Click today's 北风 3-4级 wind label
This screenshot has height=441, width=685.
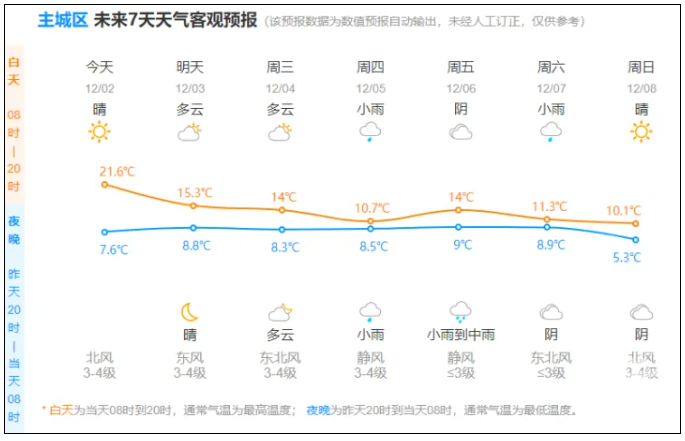(99, 365)
